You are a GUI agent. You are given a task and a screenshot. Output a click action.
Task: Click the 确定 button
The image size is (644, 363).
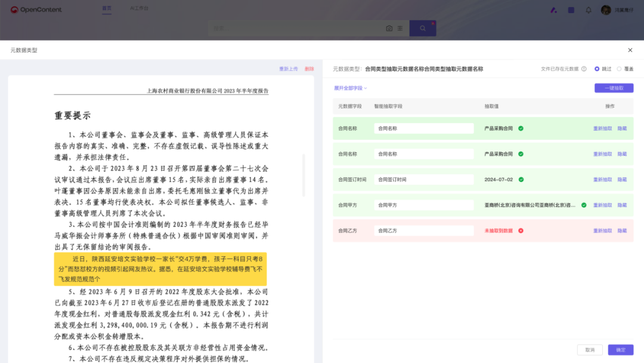coord(621,350)
